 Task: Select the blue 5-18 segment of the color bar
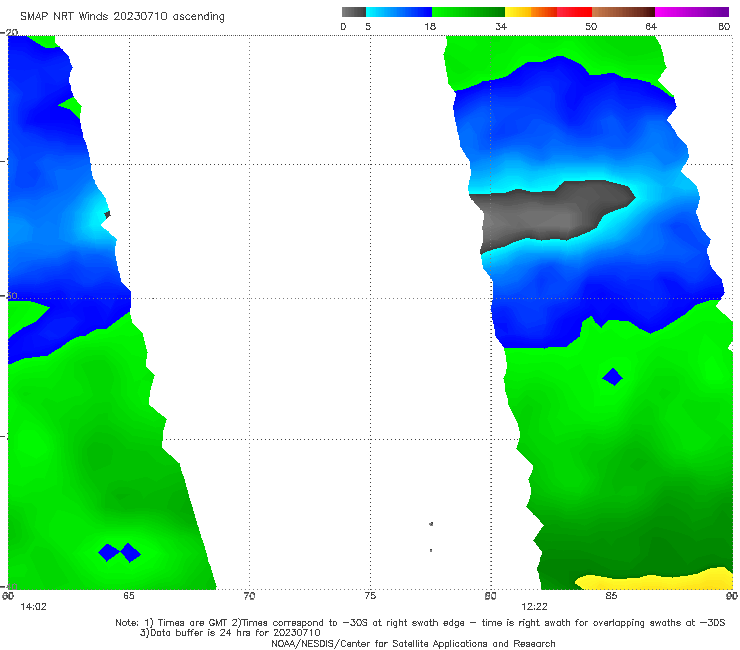pos(399,12)
